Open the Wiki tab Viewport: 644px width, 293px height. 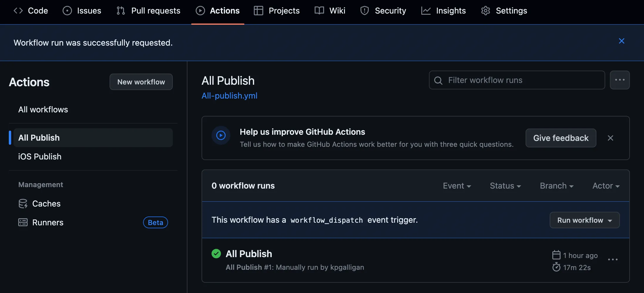330,11
